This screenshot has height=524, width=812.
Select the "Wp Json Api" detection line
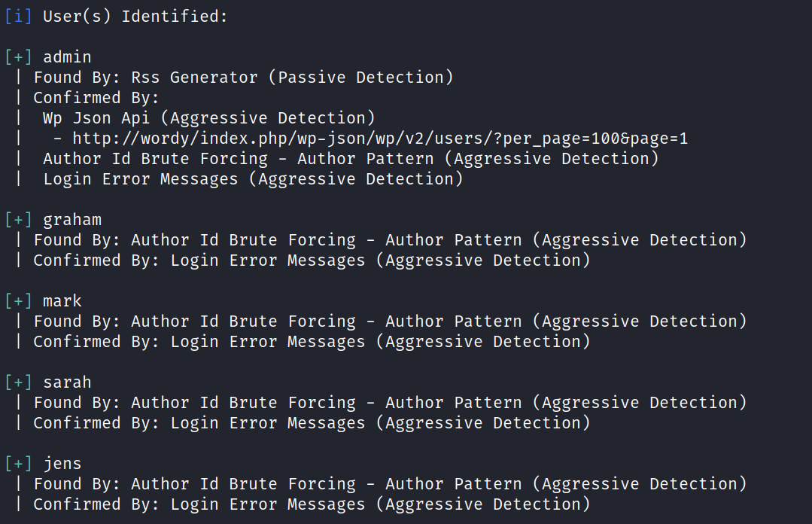(208, 117)
